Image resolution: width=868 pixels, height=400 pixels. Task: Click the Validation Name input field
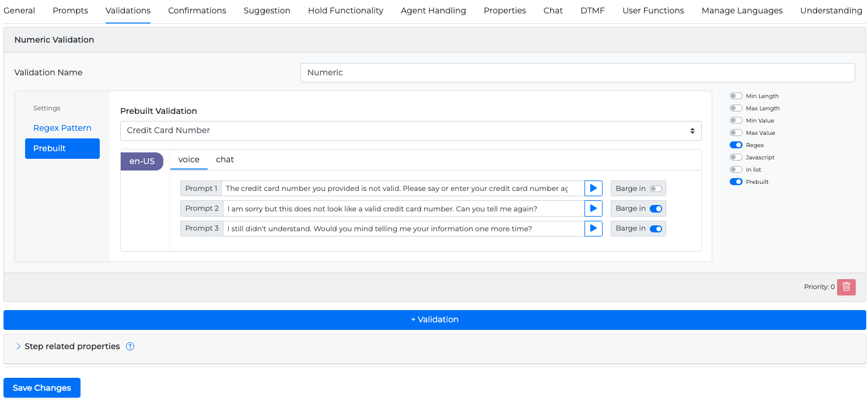pyautogui.click(x=577, y=72)
